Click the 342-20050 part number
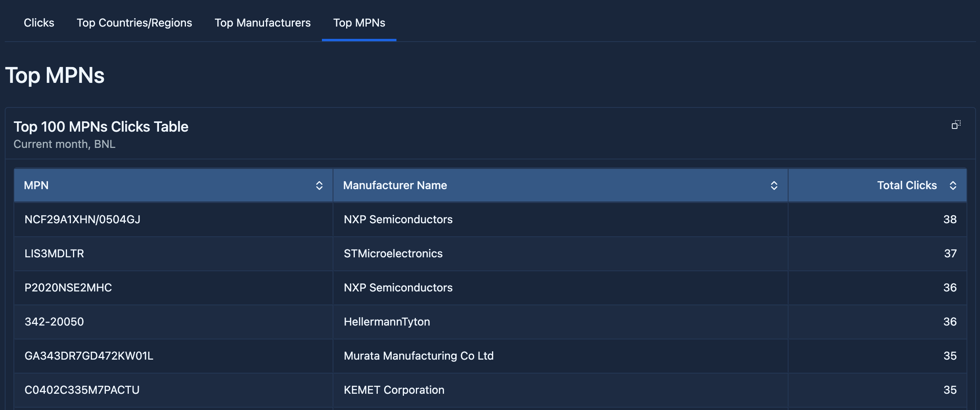Viewport: 980px width, 410px height. point(54,322)
